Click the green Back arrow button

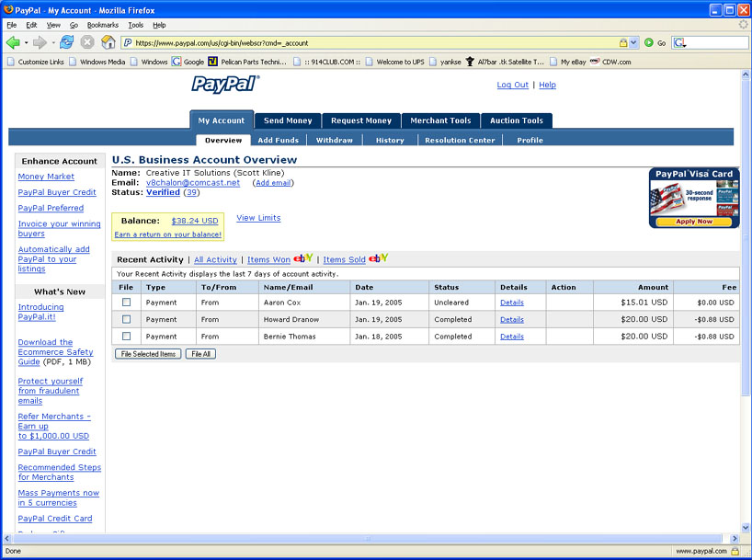coord(13,42)
